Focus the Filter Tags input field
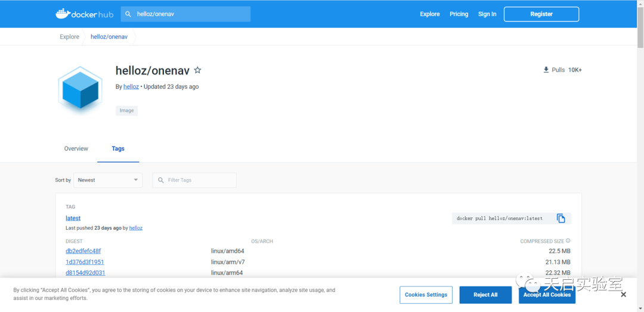Image resolution: width=644 pixels, height=312 pixels. [194, 180]
